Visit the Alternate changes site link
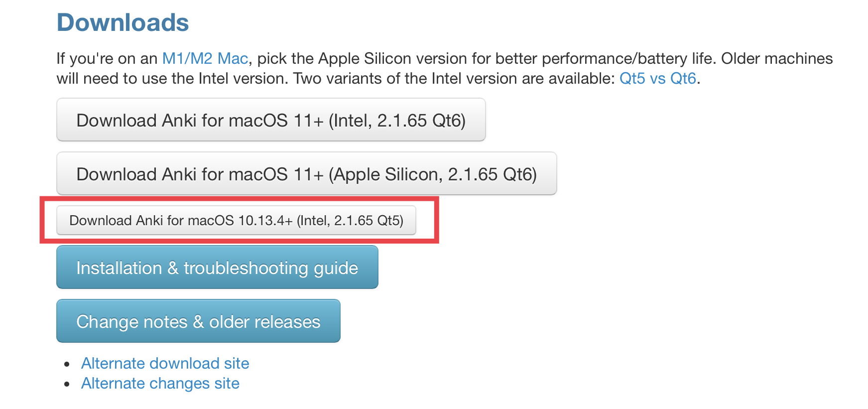Viewport: 868px width, 409px height. click(x=160, y=383)
